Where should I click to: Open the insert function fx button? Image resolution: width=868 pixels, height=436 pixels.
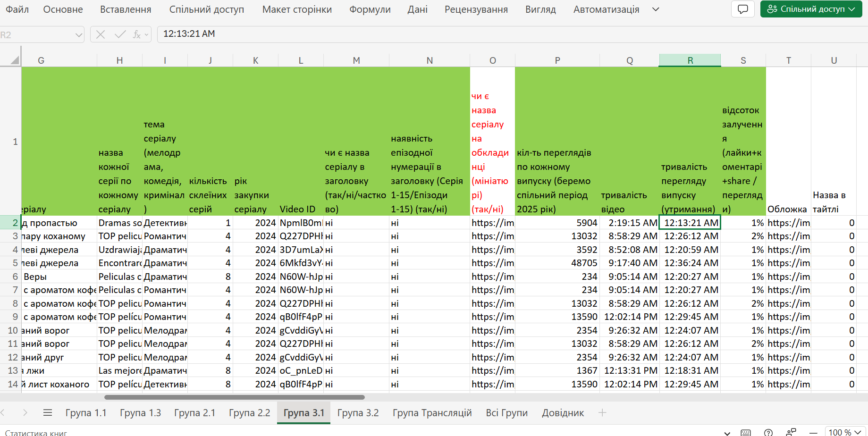[137, 34]
